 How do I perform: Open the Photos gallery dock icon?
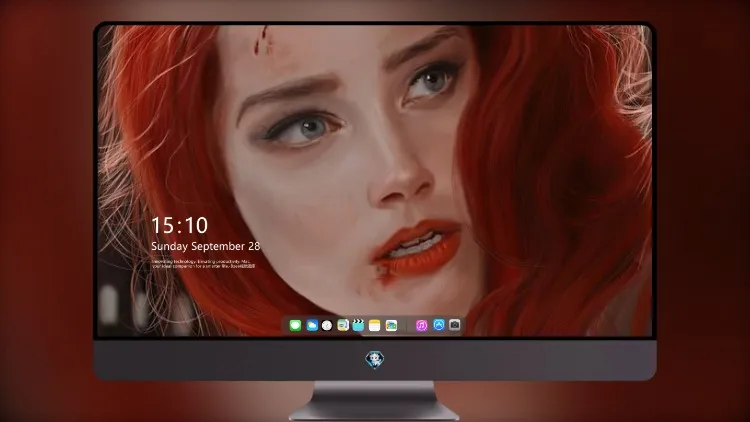(x=391, y=325)
